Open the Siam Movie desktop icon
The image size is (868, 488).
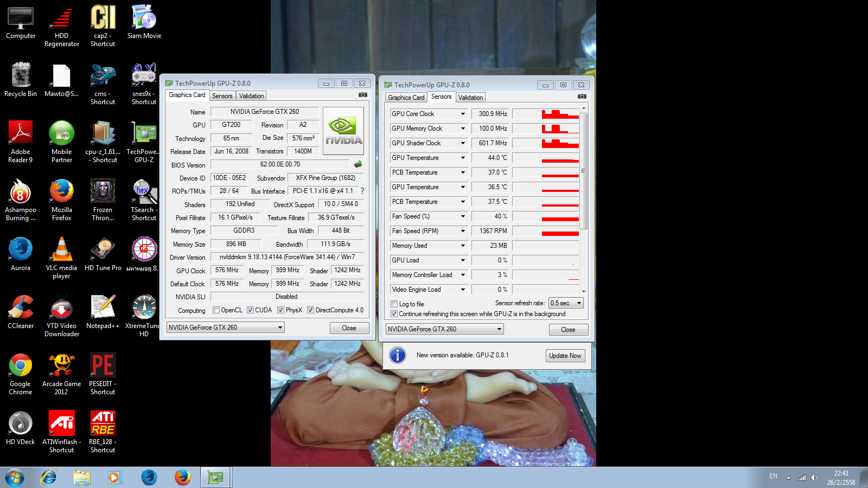pos(144,23)
